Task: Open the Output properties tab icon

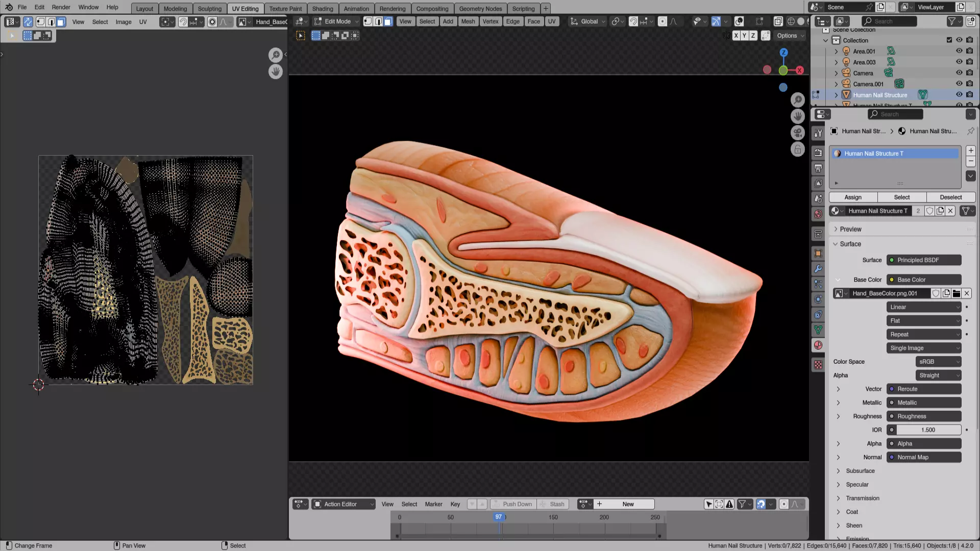Action: coord(818,168)
